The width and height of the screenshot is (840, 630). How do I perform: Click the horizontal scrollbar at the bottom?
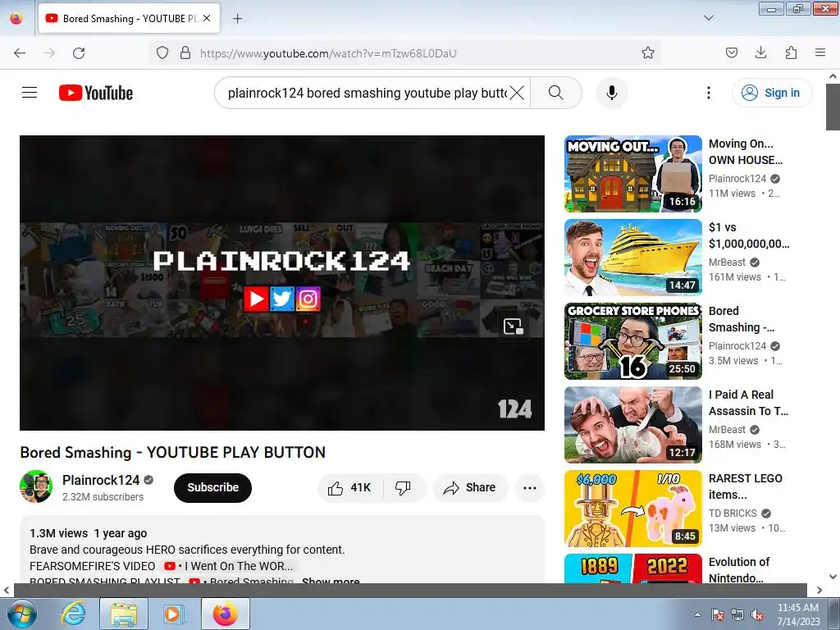410,590
